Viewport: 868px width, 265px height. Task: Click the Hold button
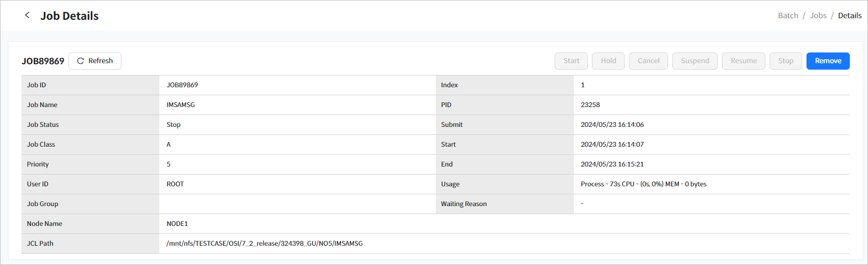[608, 61]
